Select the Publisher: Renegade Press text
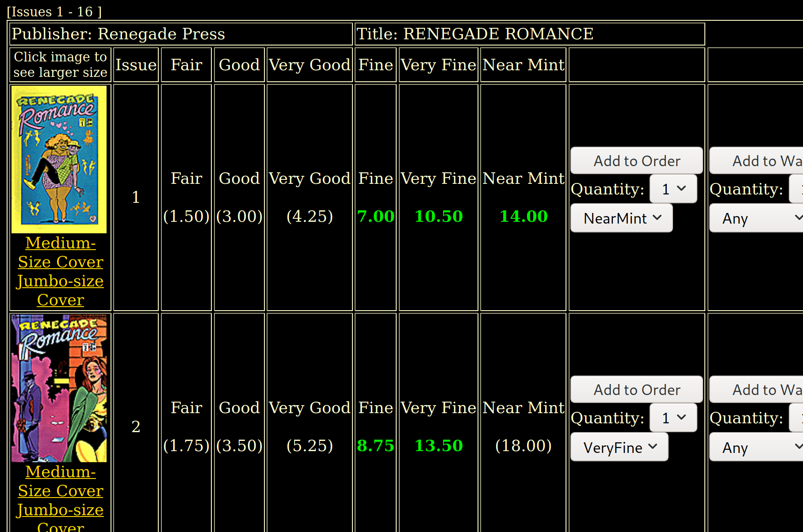Screen dimensions: 803x532 (118, 34)
